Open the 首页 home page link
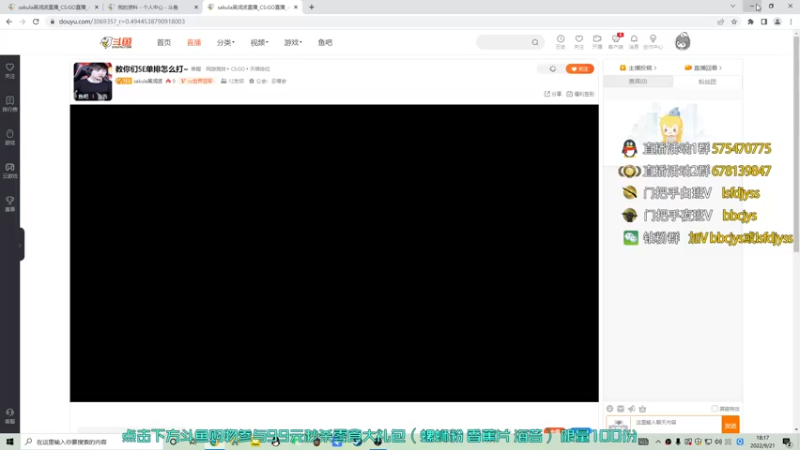The height and width of the screenshot is (450, 800). (164, 42)
